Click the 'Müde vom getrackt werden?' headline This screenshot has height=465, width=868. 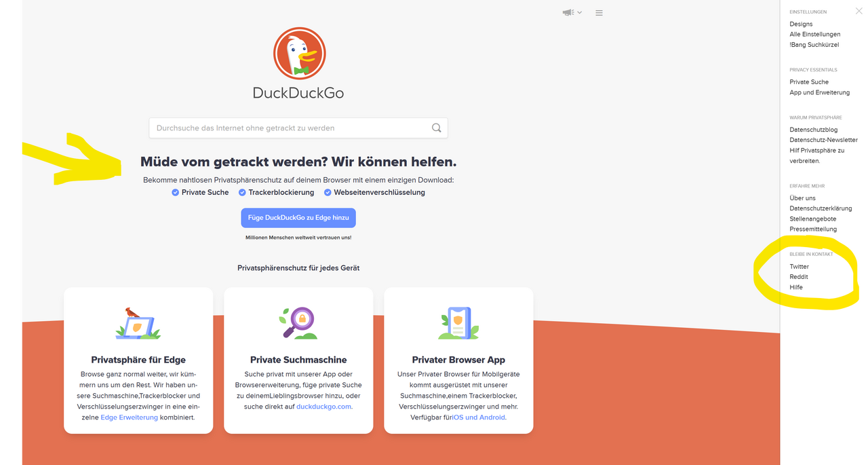pos(298,162)
